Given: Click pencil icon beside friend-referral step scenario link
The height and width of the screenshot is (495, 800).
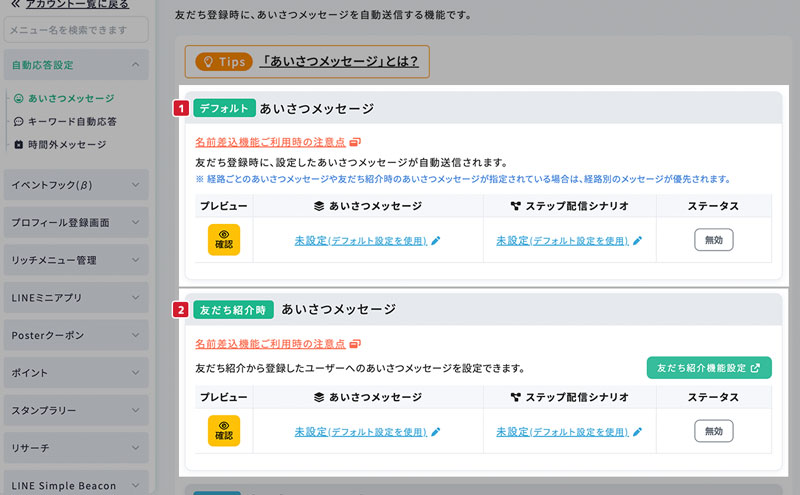Looking at the screenshot, I should click(x=637, y=432).
